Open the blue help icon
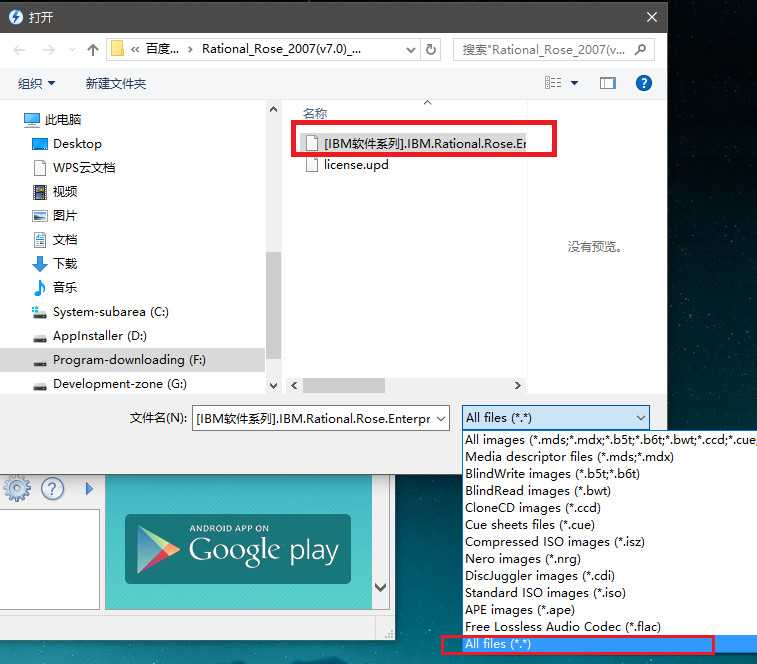 [x=644, y=83]
